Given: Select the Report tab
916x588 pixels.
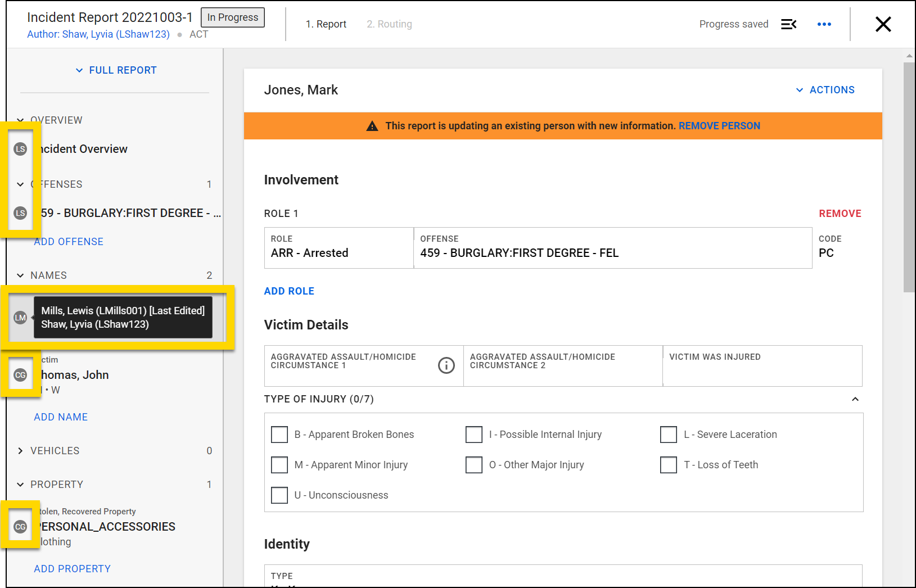Looking at the screenshot, I should tap(326, 24).
